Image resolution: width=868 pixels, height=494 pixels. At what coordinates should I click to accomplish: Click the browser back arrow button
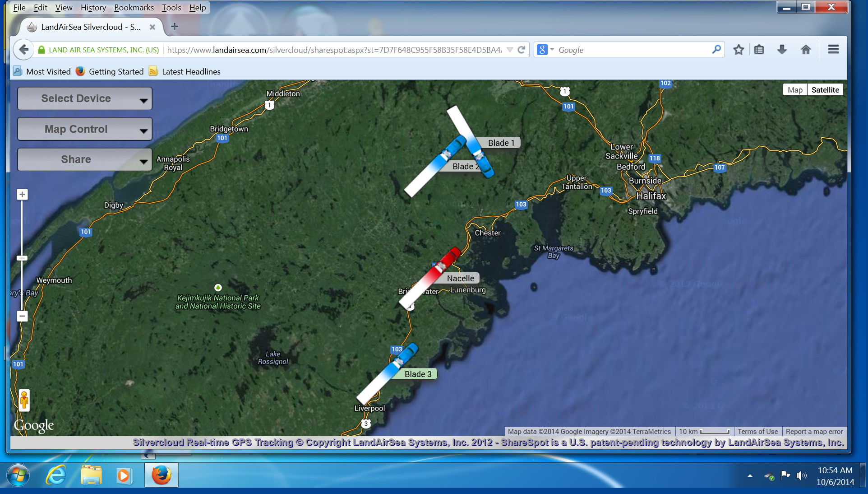pos(24,50)
